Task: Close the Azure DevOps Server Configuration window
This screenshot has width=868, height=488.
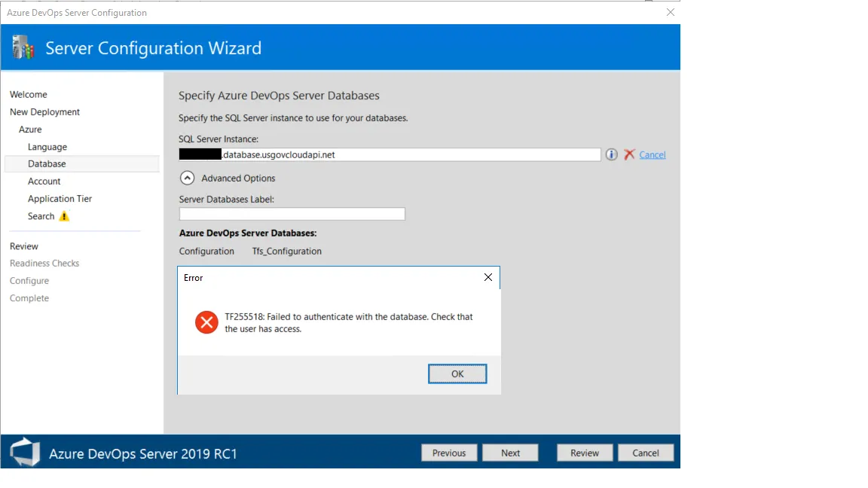Action: pyautogui.click(x=671, y=12)
